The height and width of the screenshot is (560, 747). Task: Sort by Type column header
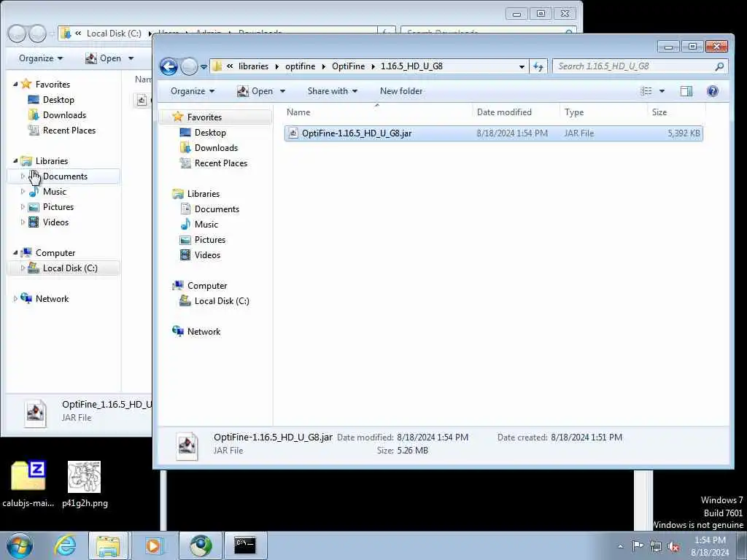tap(604, 112)
